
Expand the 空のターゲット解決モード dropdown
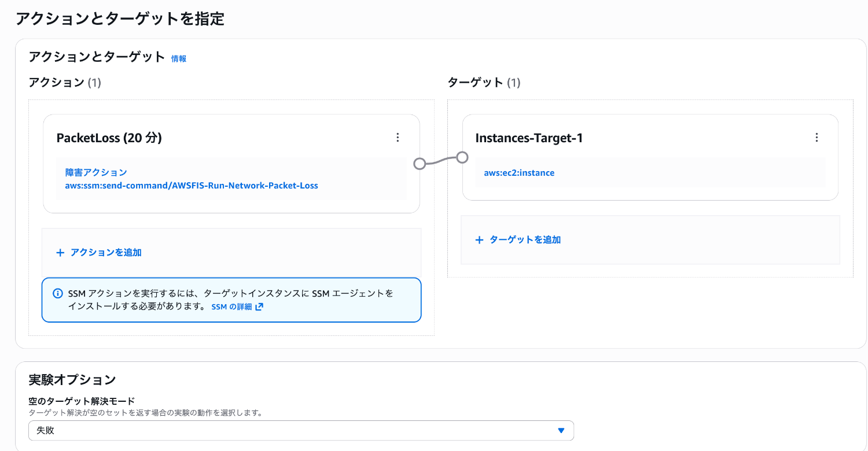tap(301, 431)
